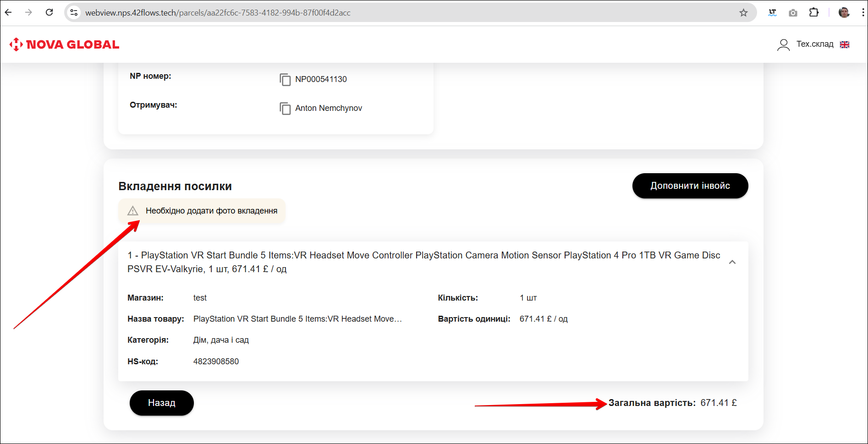Reload the page
The image size is (868, 444).
tap(49, 12)
